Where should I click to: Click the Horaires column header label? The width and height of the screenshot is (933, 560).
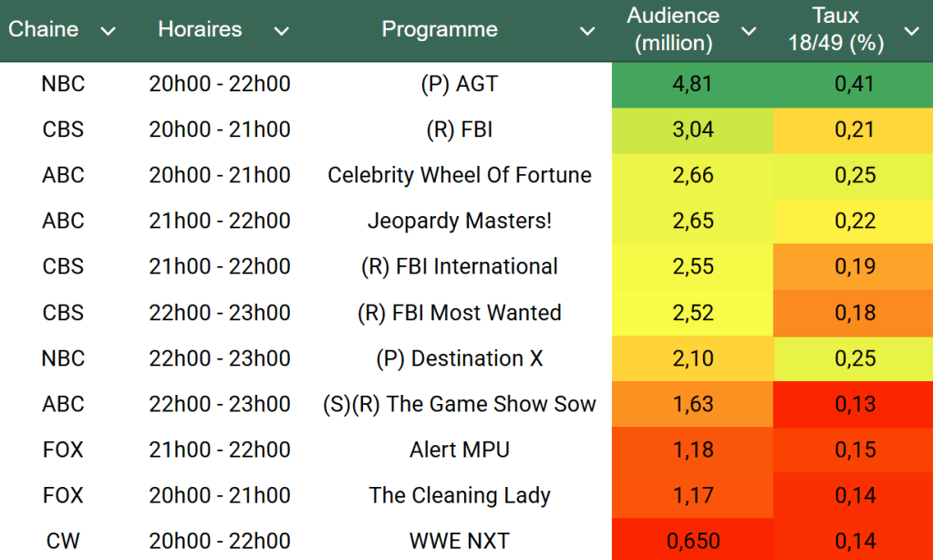[x=200, y=29]
